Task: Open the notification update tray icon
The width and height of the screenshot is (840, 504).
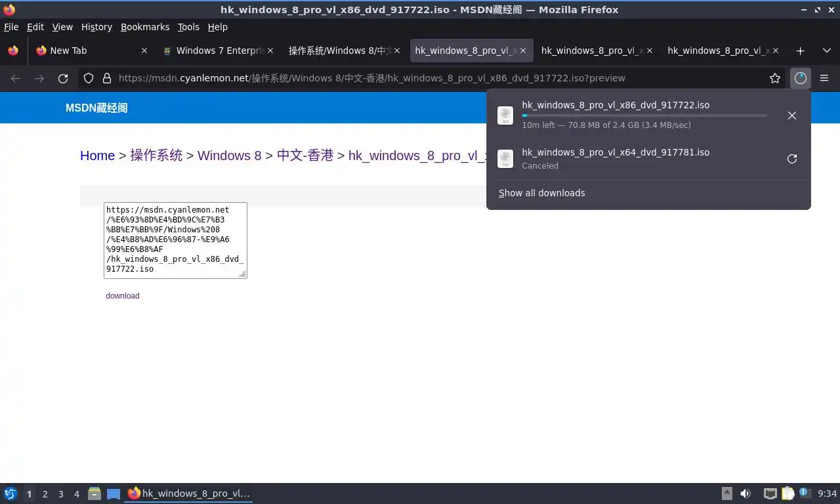Action: pos(804,493)
